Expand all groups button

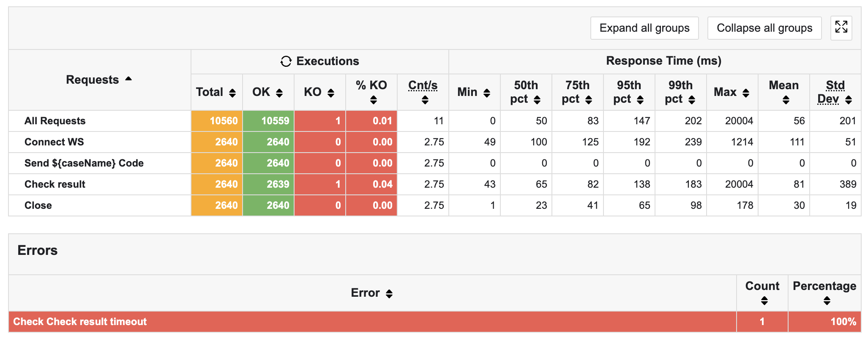coord(644,28)
